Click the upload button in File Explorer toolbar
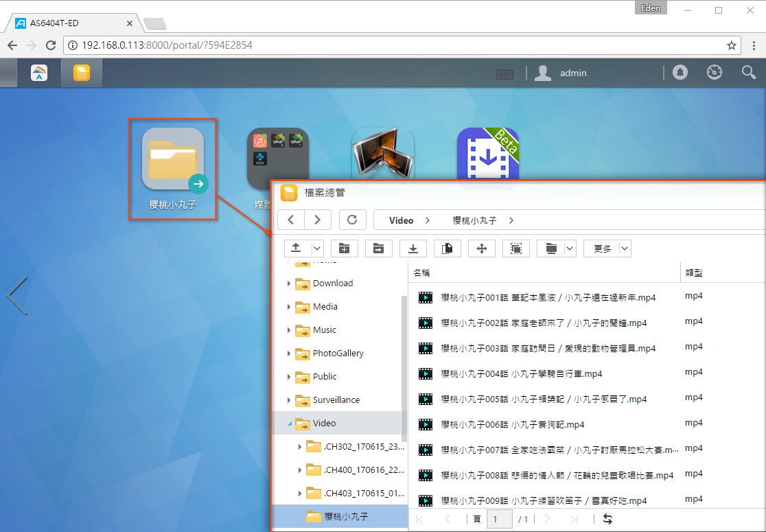This screenshot has width=766, height=532. (x=296, y=248)
